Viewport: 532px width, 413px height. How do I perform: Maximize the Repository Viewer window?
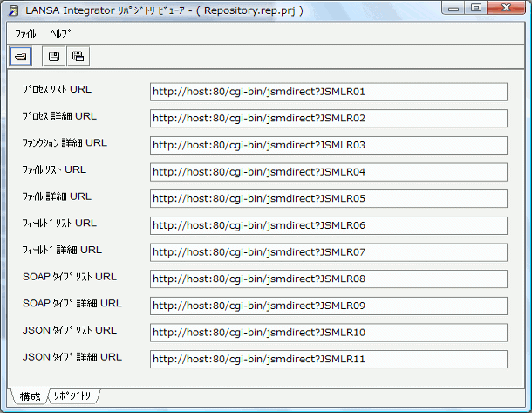point(476,8)
